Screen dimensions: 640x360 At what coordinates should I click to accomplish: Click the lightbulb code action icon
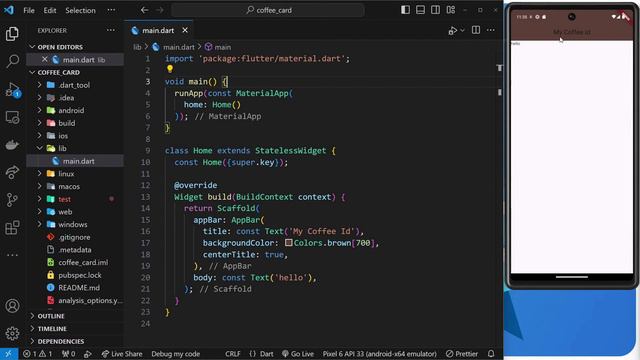(x=170, y=69)
